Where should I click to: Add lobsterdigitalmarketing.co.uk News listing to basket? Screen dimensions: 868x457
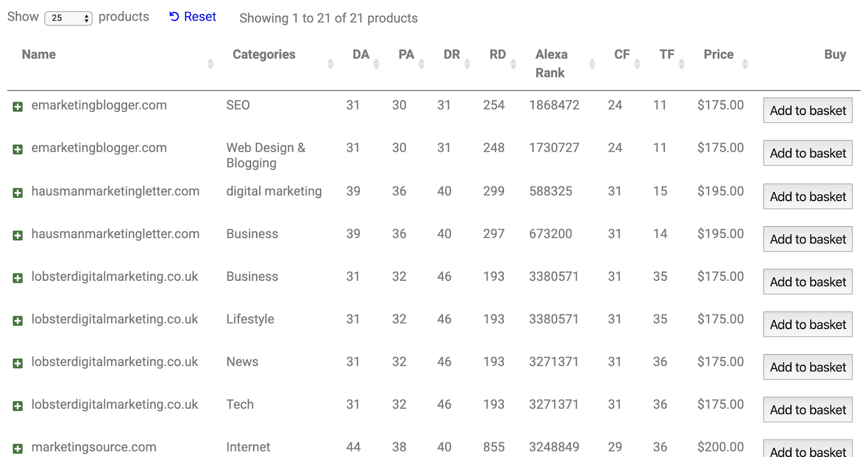tap(808, 367)
